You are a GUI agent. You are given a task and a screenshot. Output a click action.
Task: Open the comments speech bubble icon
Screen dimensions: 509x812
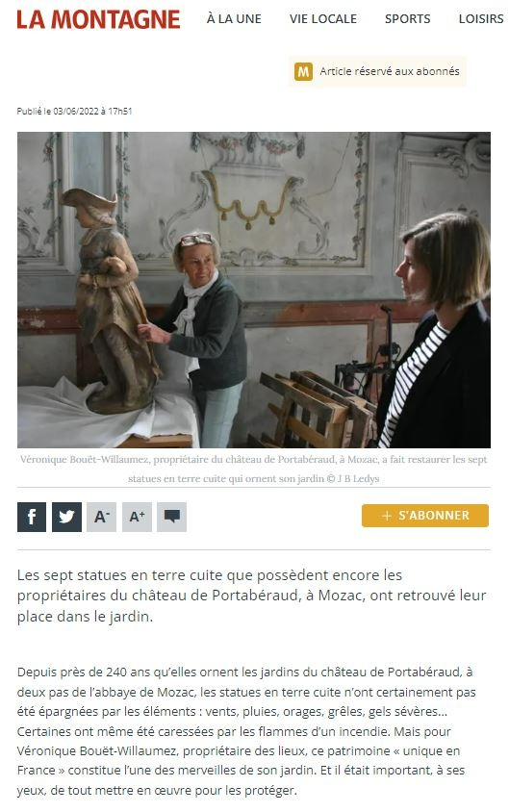[x=171, y=517]
